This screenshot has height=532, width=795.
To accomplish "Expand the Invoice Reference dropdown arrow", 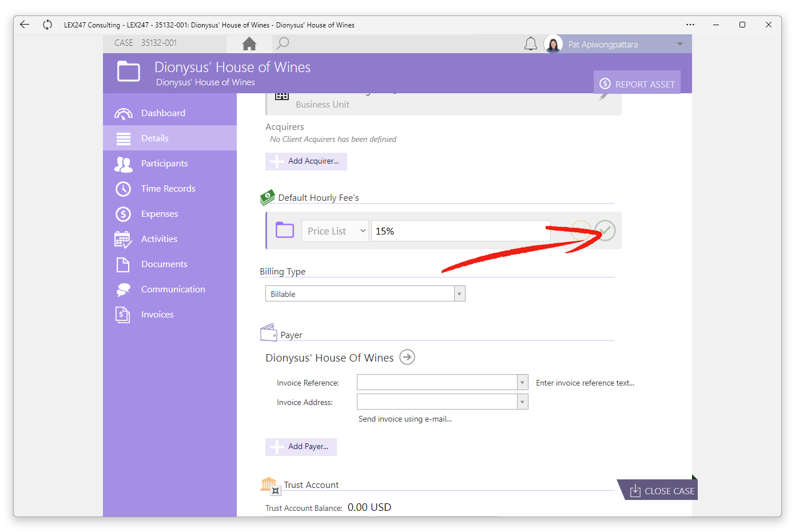I will [x=522, y=382].
